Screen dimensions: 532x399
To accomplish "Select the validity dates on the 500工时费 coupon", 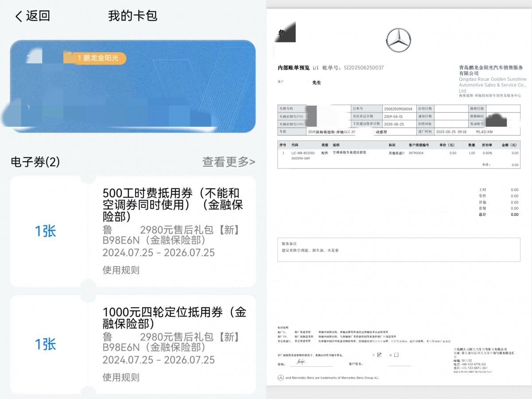I will [159, 253].
